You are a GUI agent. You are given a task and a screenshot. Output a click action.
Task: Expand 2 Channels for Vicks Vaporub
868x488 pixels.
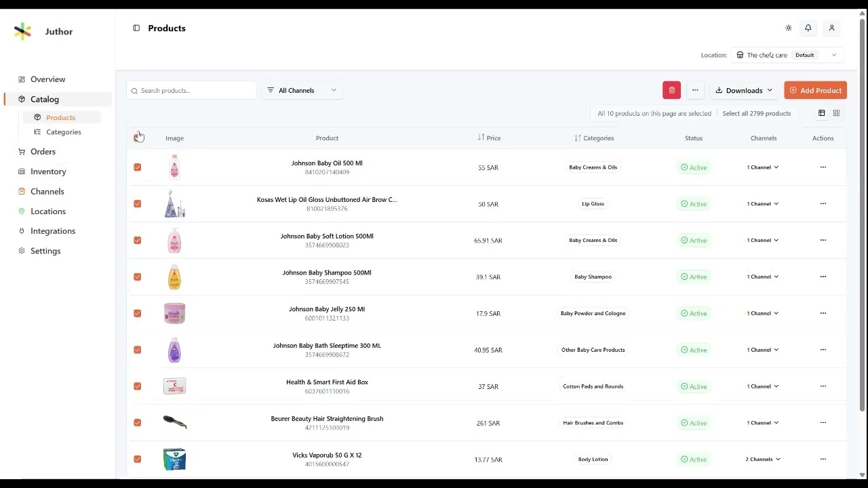click(x=763, y=460)
